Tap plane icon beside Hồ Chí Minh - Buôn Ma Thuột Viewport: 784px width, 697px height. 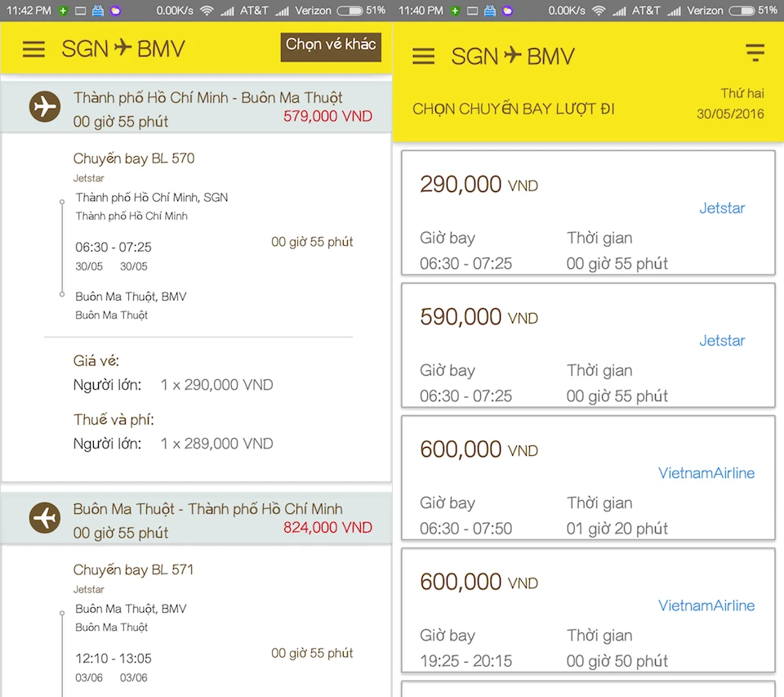pos(45,107)
